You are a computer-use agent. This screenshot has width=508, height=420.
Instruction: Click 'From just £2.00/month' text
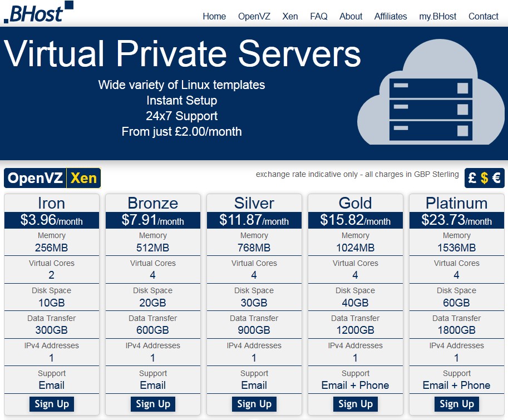(x=182, y=131)
